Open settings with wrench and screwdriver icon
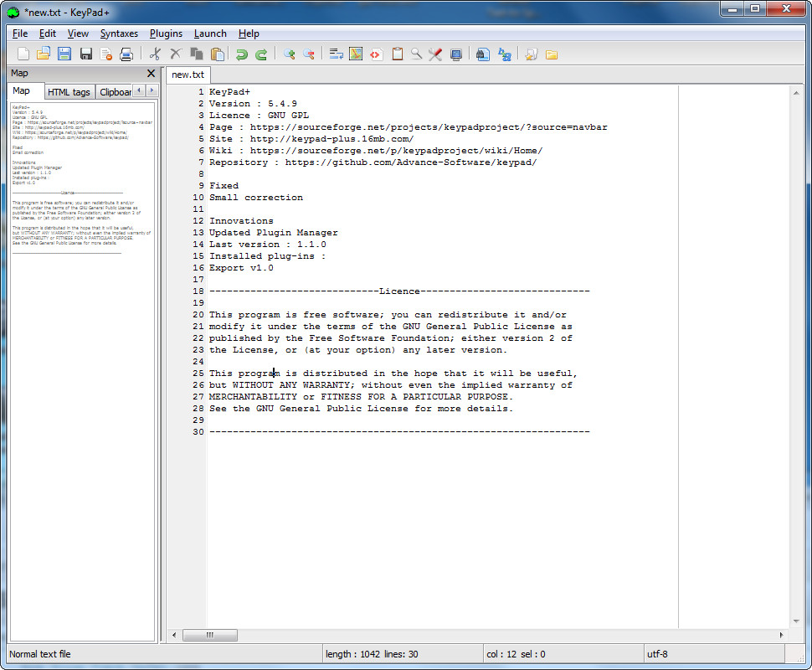The width and height of the screenshot is (812, 670). point(435,54)
